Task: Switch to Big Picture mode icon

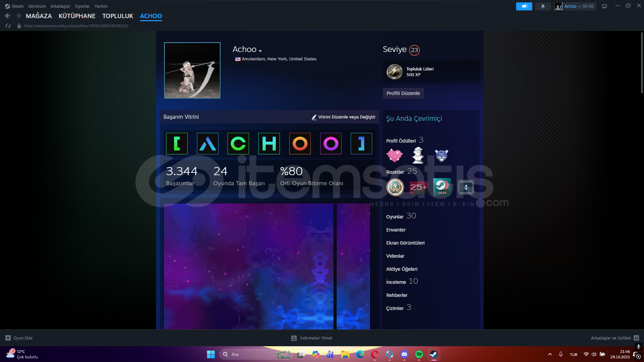Action: [x=604, y=6]
